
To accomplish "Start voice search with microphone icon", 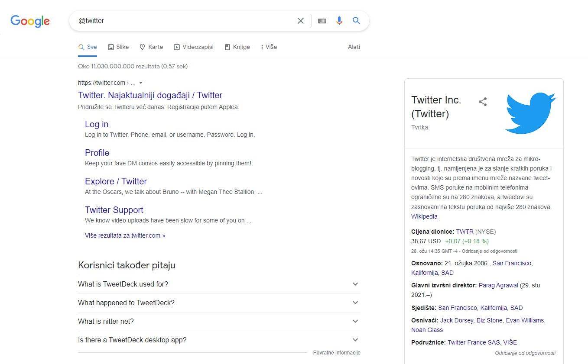I will (x=339, y=21).
